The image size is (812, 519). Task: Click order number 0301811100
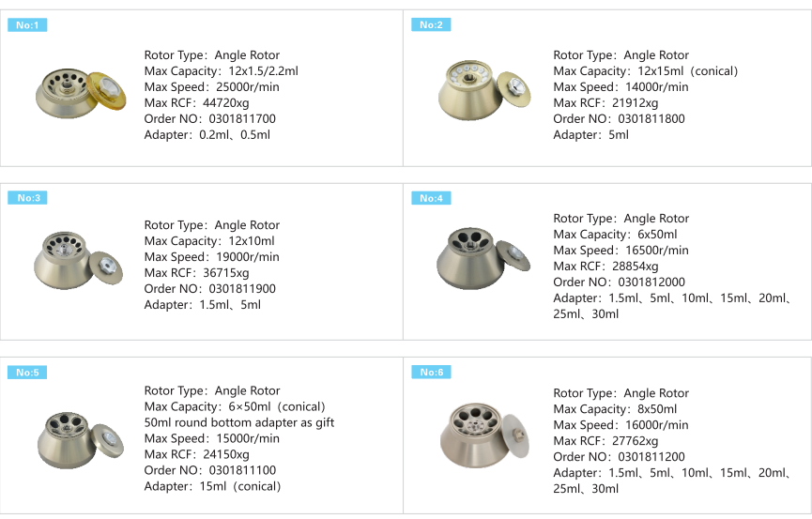click(x=242, y=470)
